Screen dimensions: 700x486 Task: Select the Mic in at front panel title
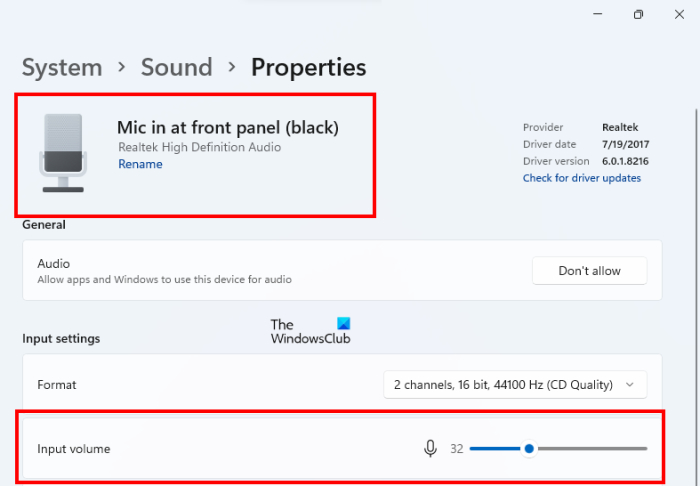click(x=228, y=127)
